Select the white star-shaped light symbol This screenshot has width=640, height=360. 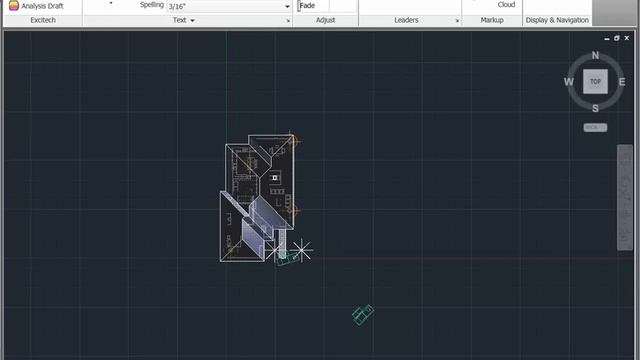pos(301,250)
